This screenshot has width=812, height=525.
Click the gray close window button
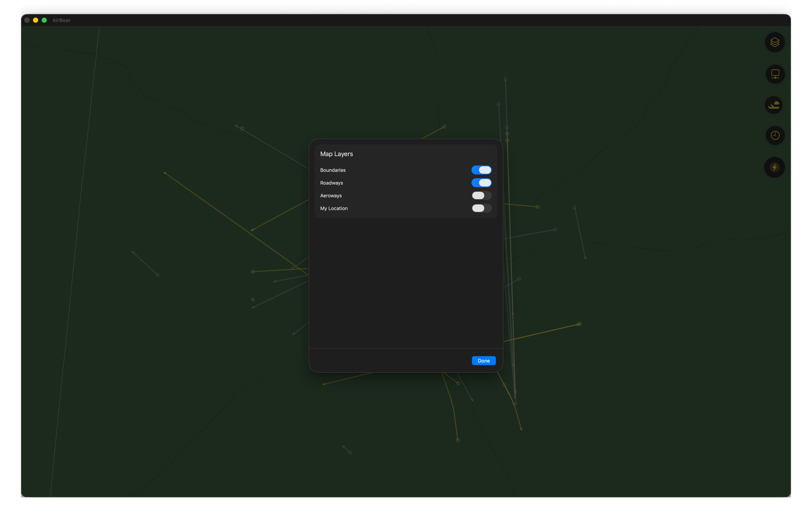27,20
